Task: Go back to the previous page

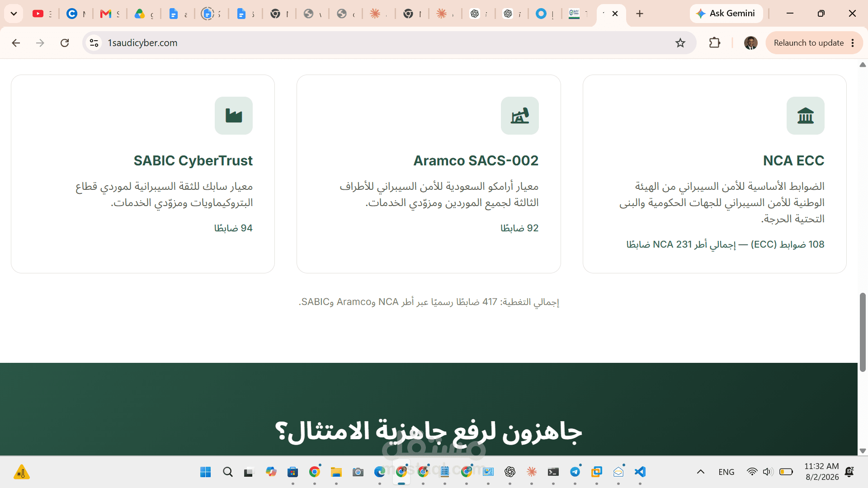Action: pyautogui.click(x=16, y=43)
